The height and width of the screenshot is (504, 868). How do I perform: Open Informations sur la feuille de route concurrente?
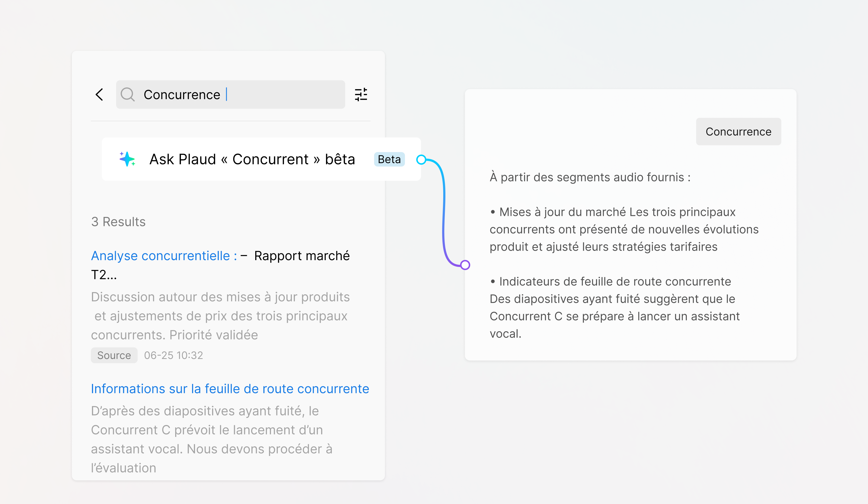(230, 389)
